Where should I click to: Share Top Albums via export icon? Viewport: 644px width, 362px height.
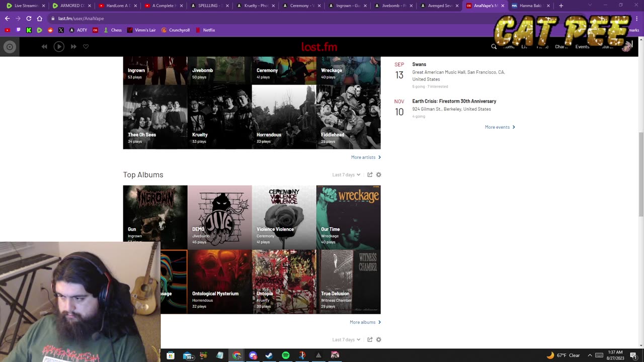pyautogui.click(x=370, y=175)
